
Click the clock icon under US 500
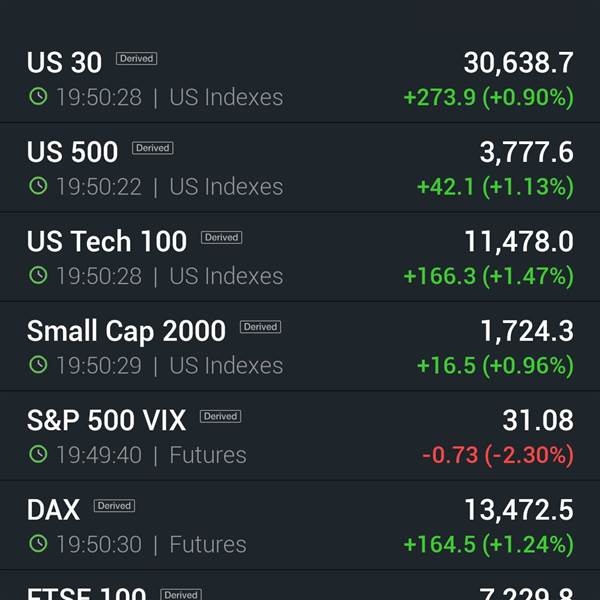[38, 186]
